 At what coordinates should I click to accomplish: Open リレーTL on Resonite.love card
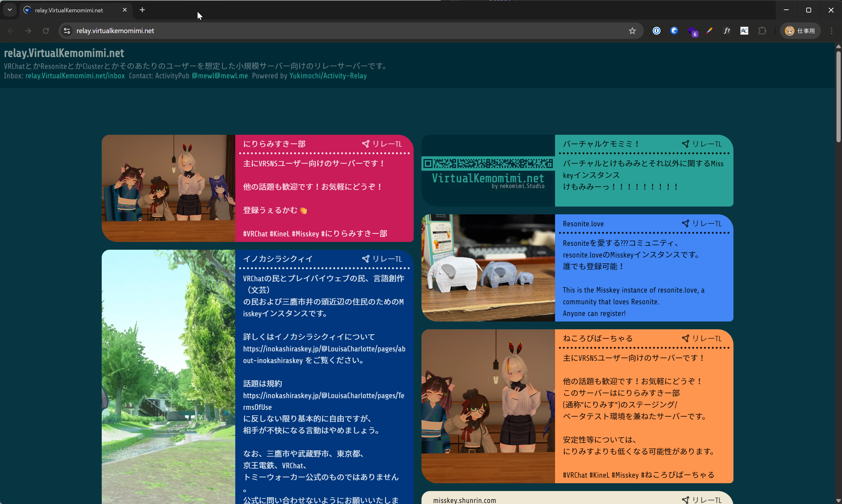coord(702,223)
